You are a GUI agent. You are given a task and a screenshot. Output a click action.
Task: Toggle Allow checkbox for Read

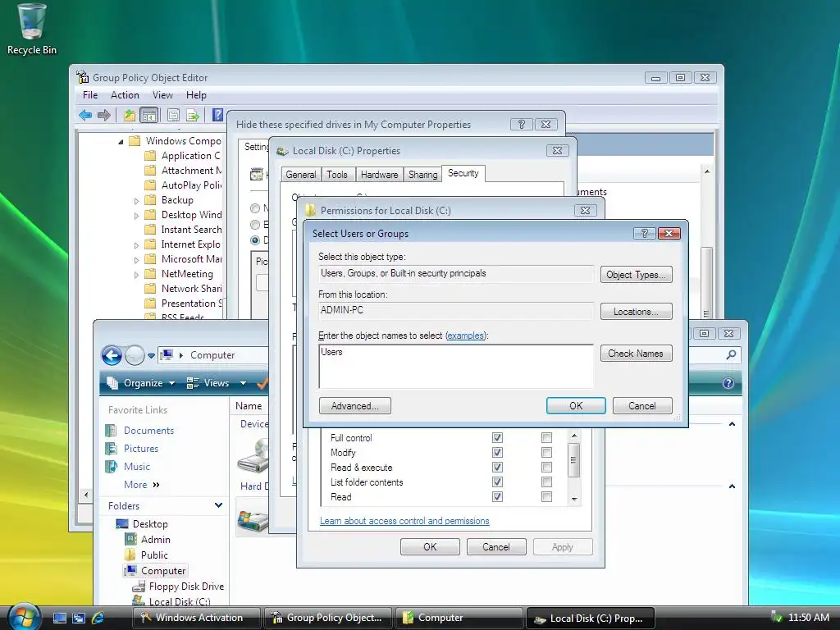pos(497,496)
